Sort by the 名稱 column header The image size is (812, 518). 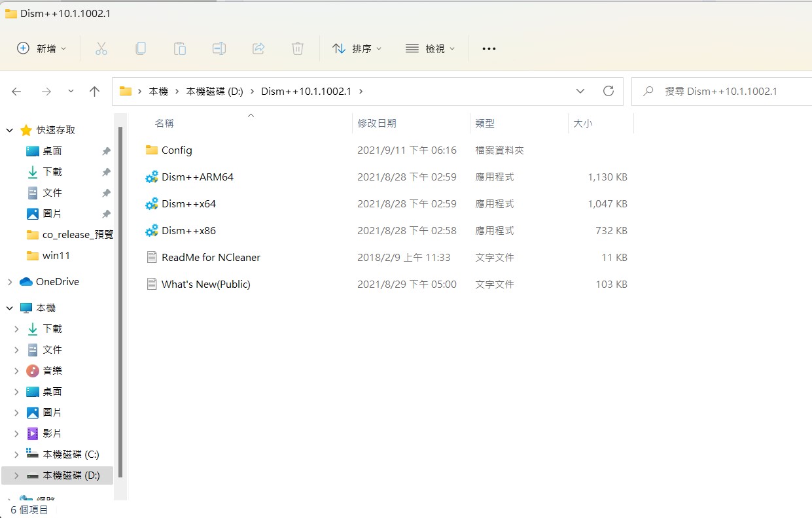pos(164,123)
